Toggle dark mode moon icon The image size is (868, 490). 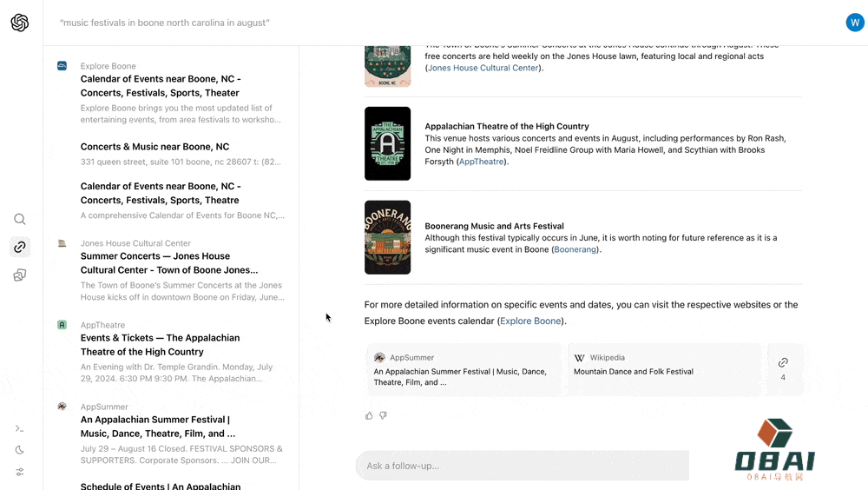tap(20, 450)
